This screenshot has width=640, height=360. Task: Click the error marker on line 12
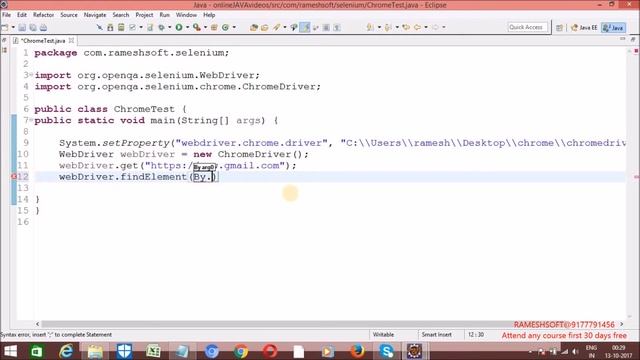(13, 176)
